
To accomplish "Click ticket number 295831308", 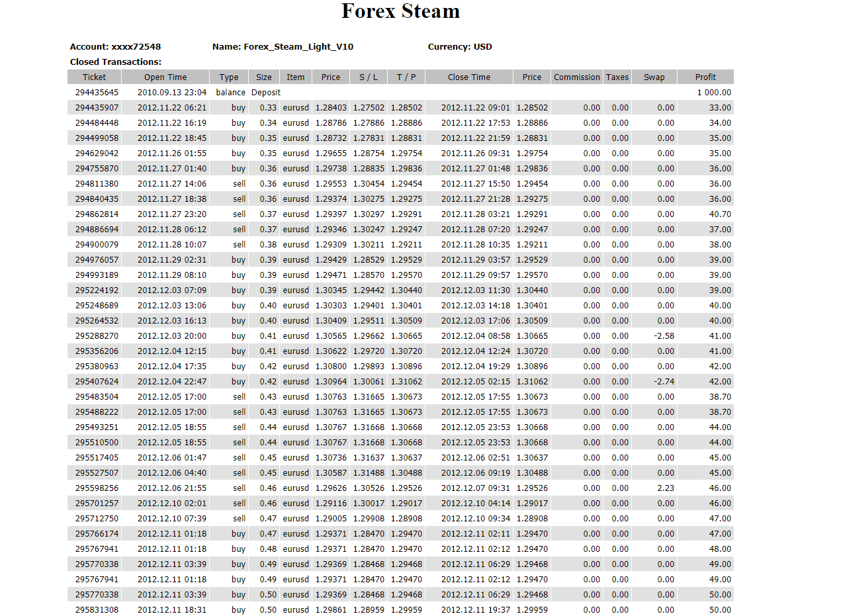I will pos(97,610).
